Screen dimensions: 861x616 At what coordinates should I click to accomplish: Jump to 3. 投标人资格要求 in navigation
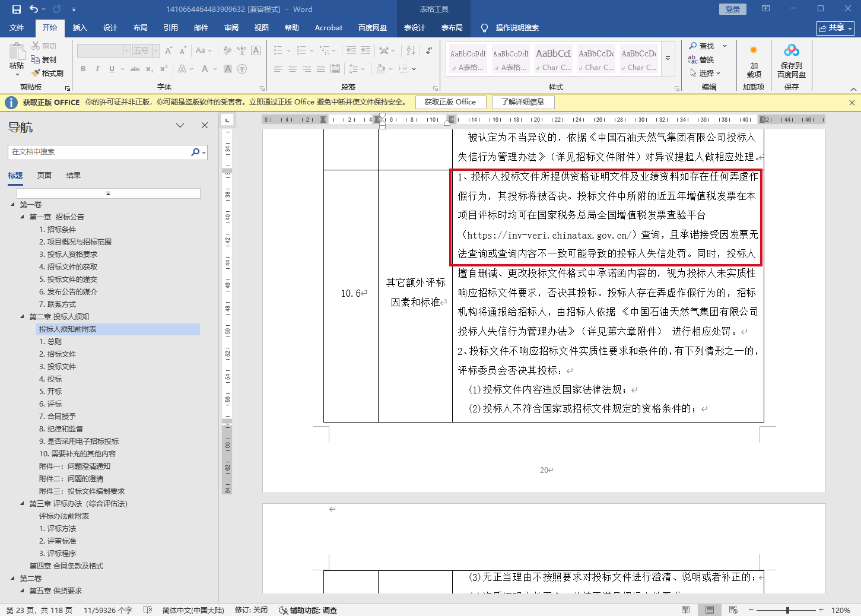tap(68, 255)
